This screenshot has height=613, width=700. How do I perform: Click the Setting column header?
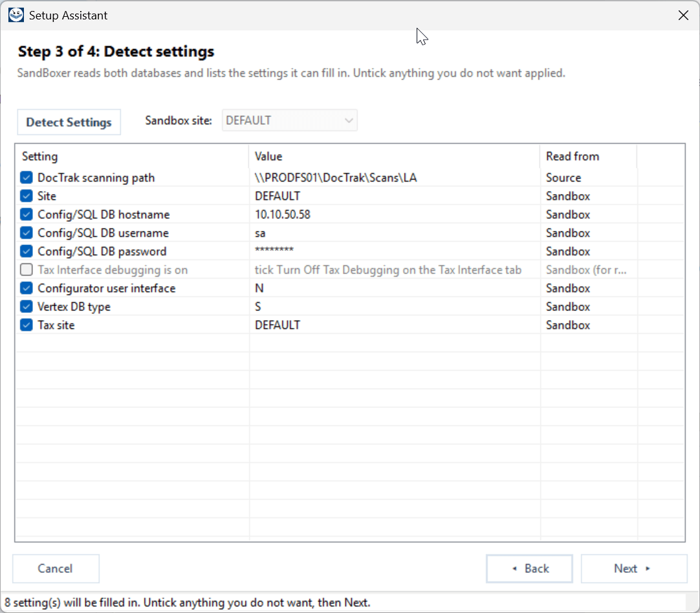(x=133, y=156)
